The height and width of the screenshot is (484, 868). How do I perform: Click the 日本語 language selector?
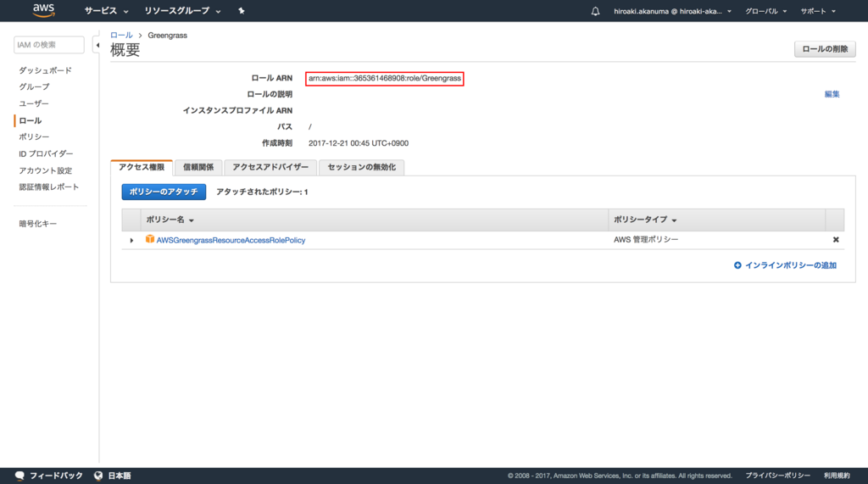[x=119, y=476]
